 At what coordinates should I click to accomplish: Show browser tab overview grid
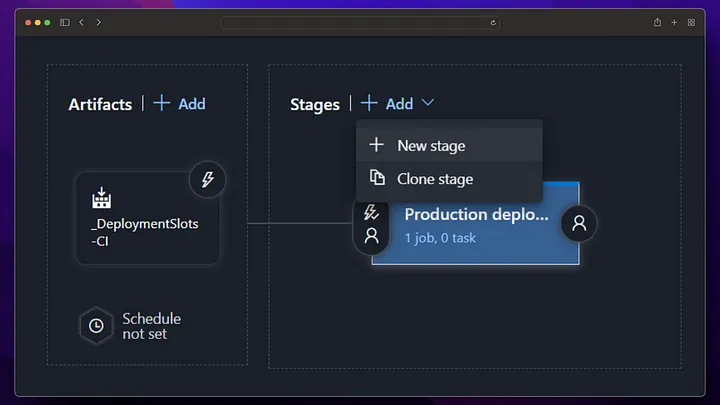click(691, 22)
